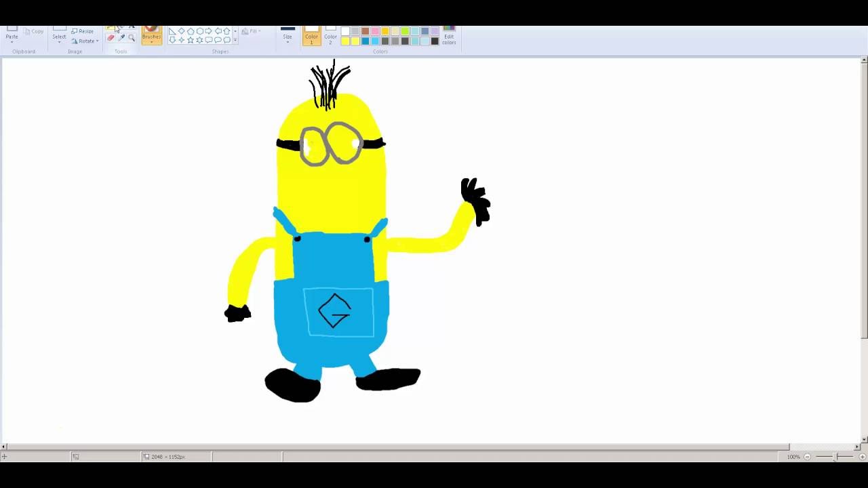The image size is (868, 488).
Task: Click the Resize command
Action: point(83,30)
